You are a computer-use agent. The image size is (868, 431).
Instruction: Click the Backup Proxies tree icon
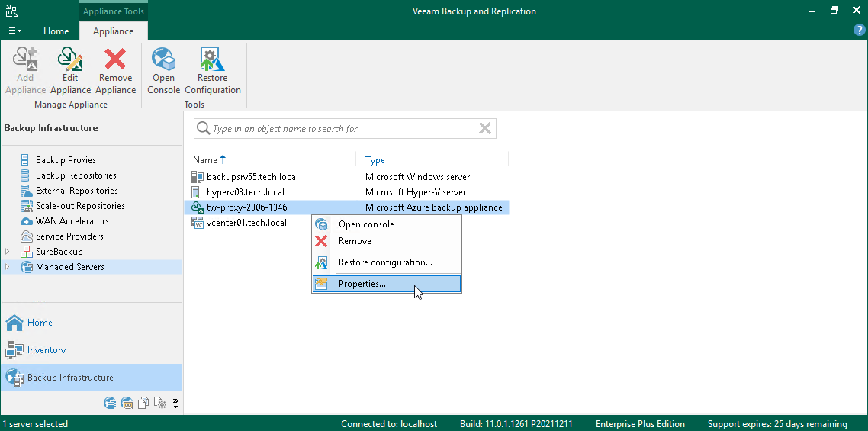tap(25, 160)
